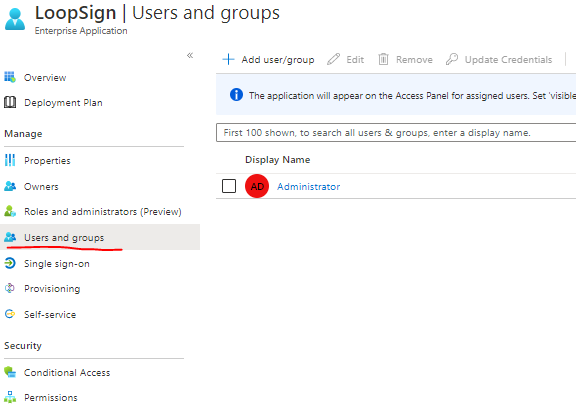Click the Provisioning sync icon
Image resolution: width=576 pixels, height=413 pixels.
coord(10,288)
